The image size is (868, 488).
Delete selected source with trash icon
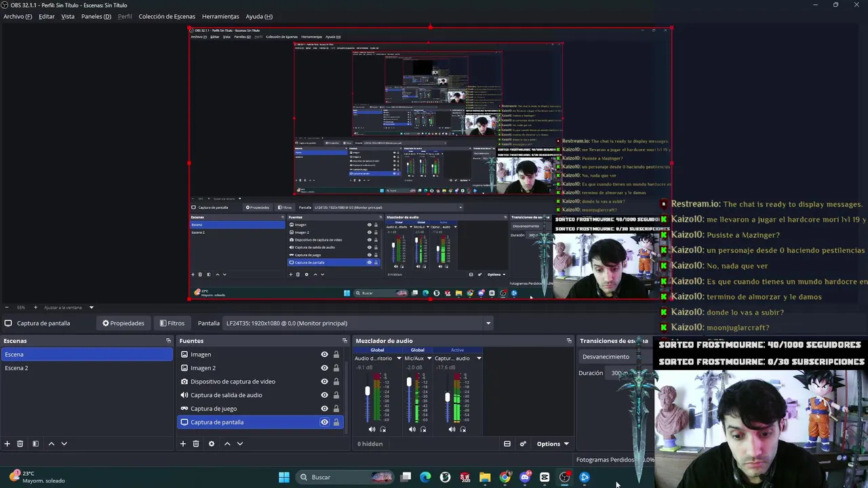[x=195, y=443]
